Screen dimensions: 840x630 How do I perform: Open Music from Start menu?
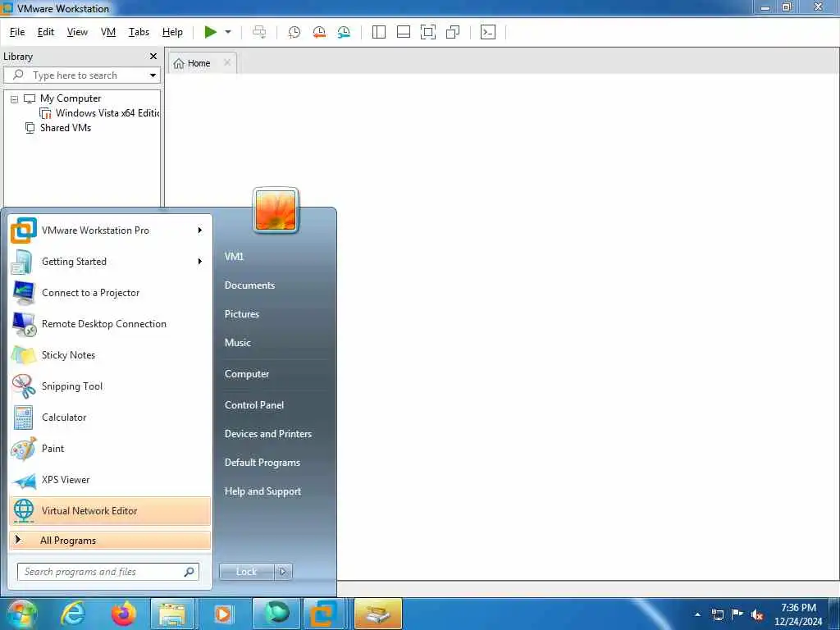pyautogui.click(x=237, y=343)
